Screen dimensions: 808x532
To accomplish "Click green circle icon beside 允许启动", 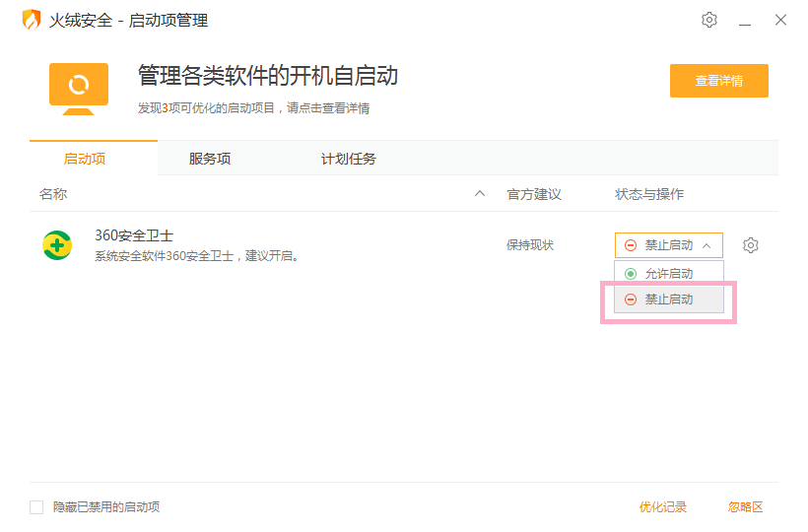I will [631, 274].
